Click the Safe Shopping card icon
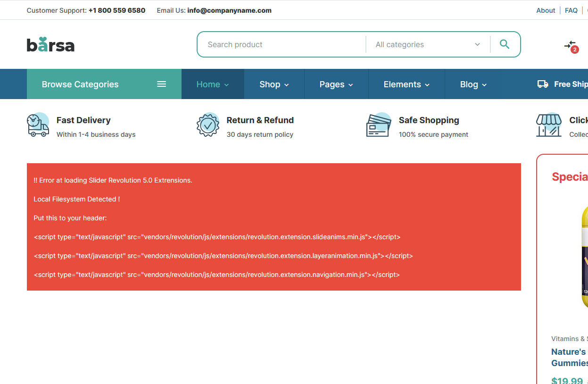This screenshot has height=384, width=588. 379,125
